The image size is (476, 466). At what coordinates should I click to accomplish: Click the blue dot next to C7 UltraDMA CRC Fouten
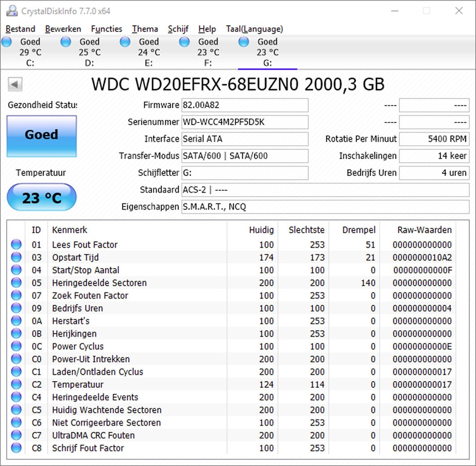(16, 435)
